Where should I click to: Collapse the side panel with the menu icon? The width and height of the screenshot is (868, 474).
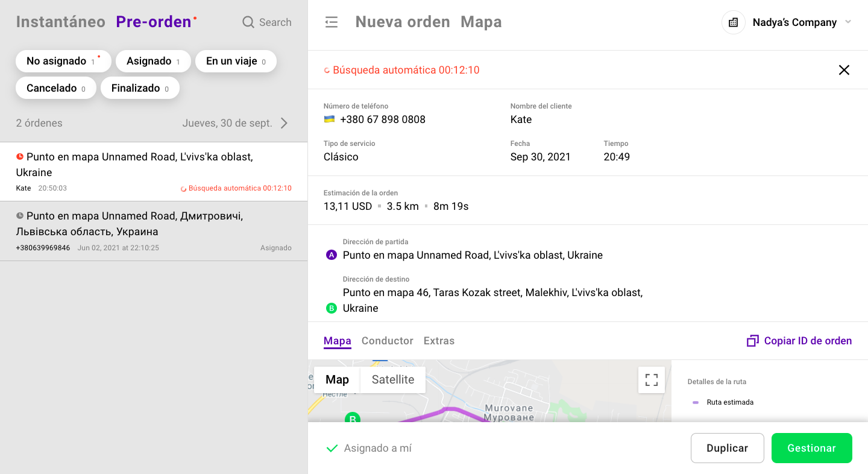(x=331, y=22)
